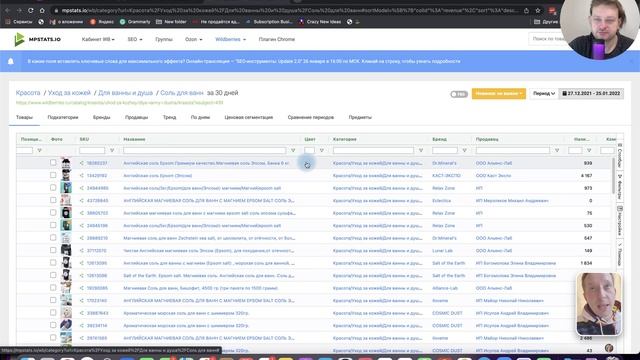The width and height of the screenshot is (640, 360).
Task: Select checkbox in Lunar Lab row
Action: [53, 250]
